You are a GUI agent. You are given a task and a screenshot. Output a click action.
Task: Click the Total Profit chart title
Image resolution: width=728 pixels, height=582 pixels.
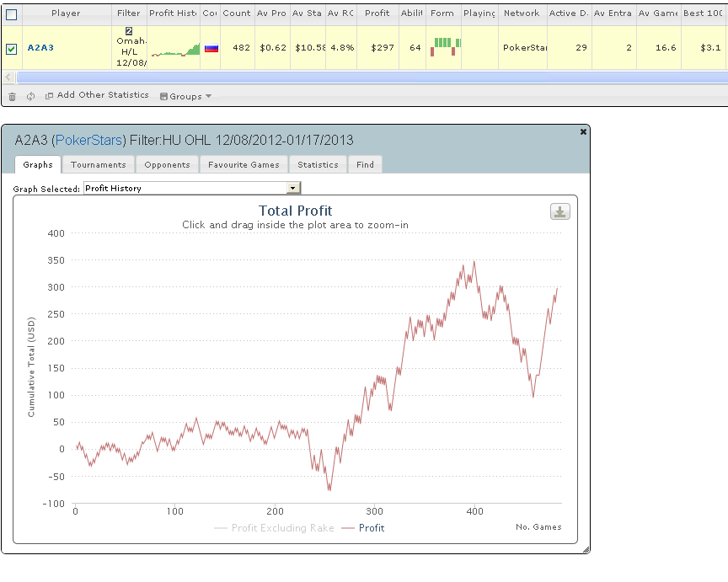click(295, 211)
